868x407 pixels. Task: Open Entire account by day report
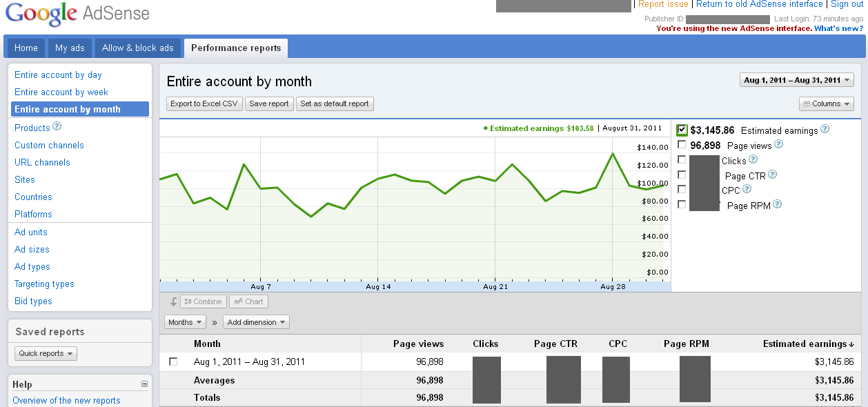[x=58, y=75]
